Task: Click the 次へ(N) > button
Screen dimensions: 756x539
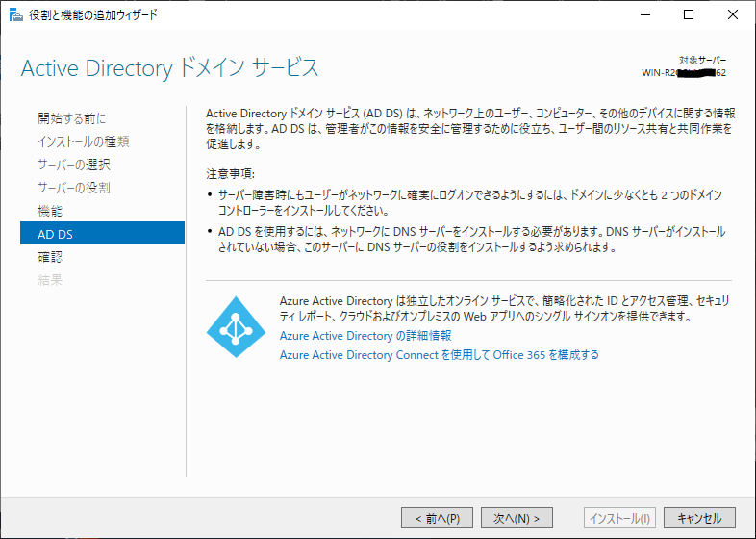Action: pos(517,518)
